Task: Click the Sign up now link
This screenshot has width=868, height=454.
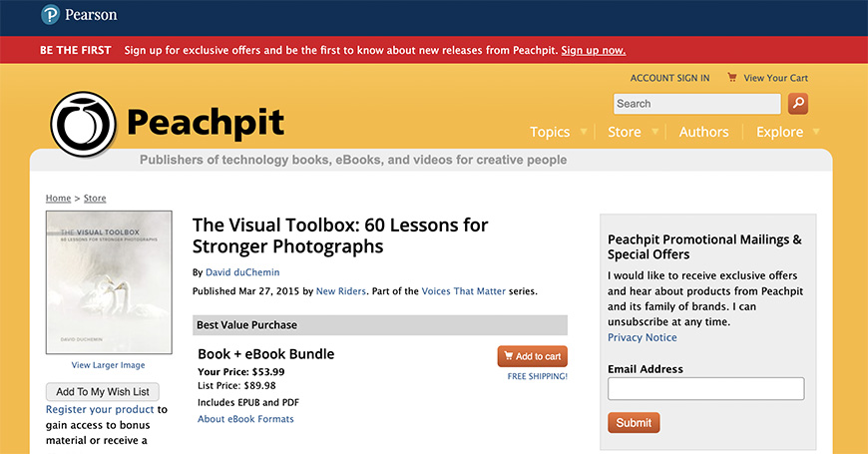Action: (594, 50)
